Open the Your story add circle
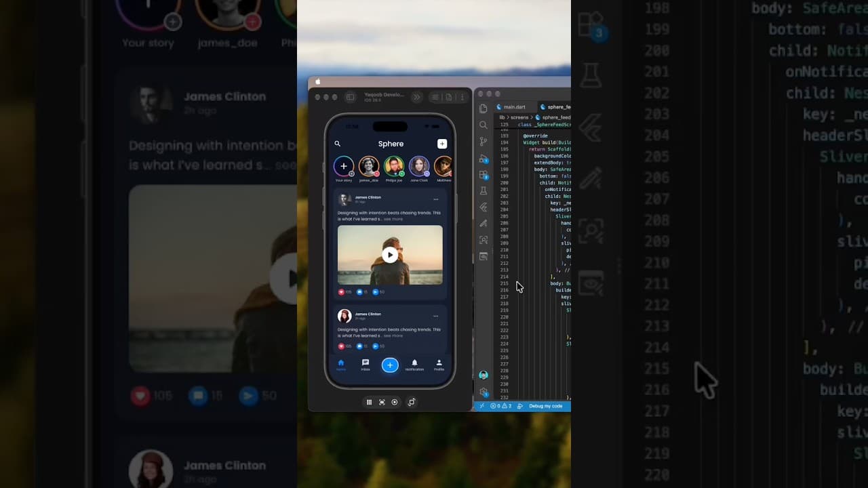The image size is (868, 488). coord(344,166)
